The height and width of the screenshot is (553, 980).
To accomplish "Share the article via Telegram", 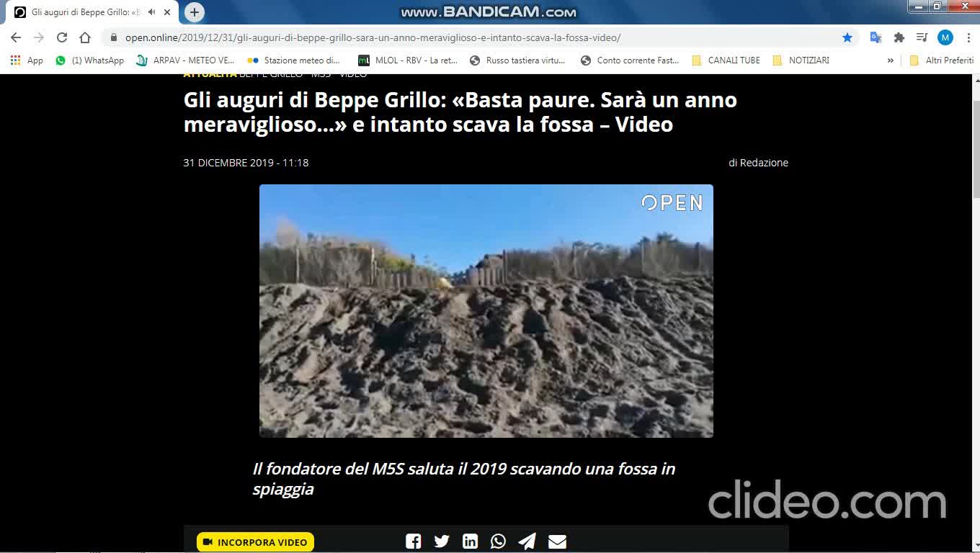I will coord(527,541).
